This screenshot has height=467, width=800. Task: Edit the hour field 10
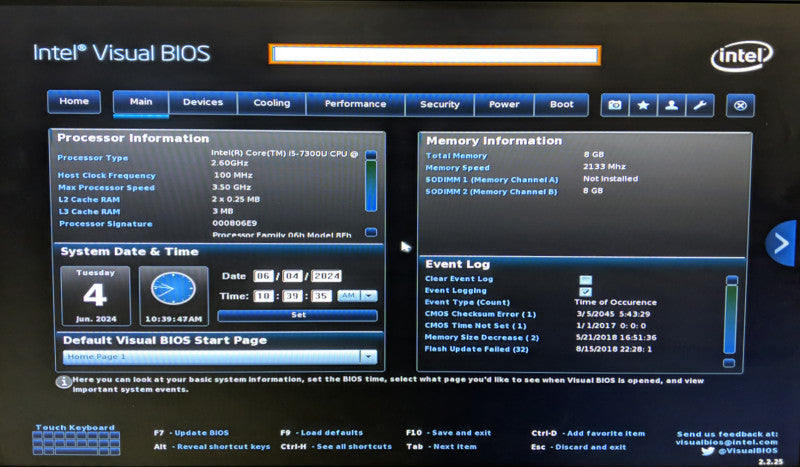tap(263, 296)
